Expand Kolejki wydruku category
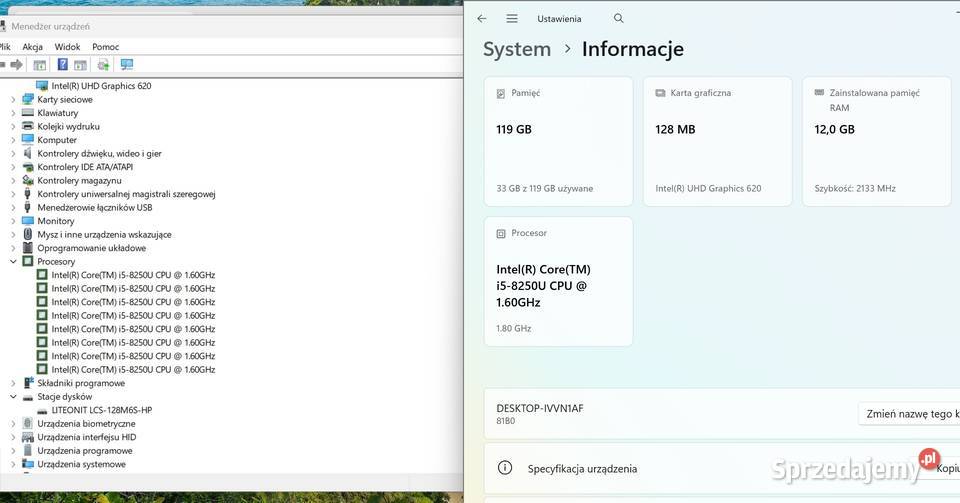960x503 pixels. [13, 126]
